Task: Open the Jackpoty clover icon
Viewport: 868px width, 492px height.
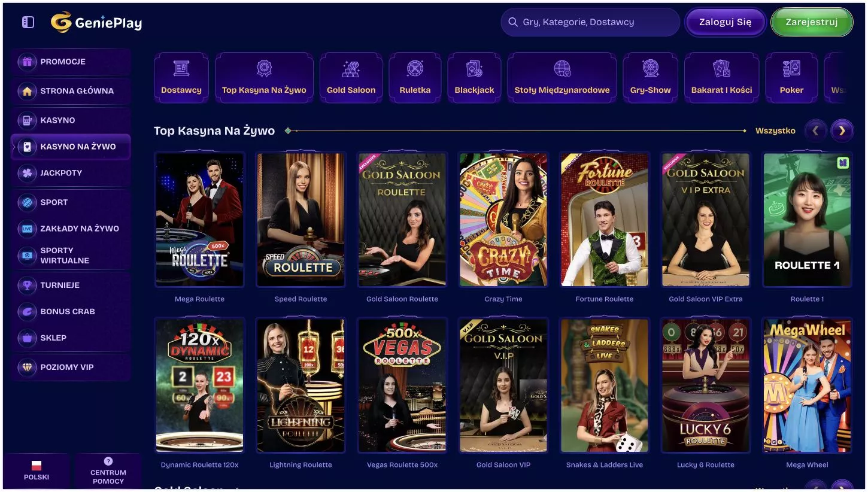Action: point(27,173)
